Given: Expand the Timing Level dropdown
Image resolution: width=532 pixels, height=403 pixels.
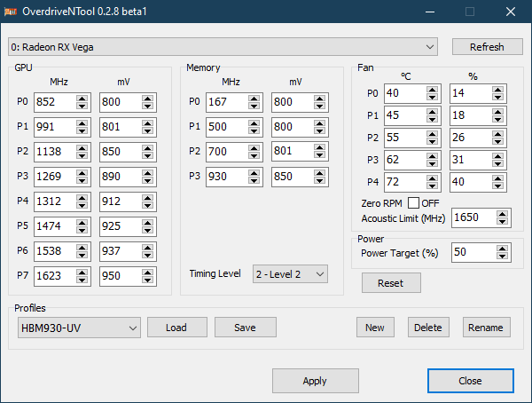Looking at the screenshot, I should [290, 274].
